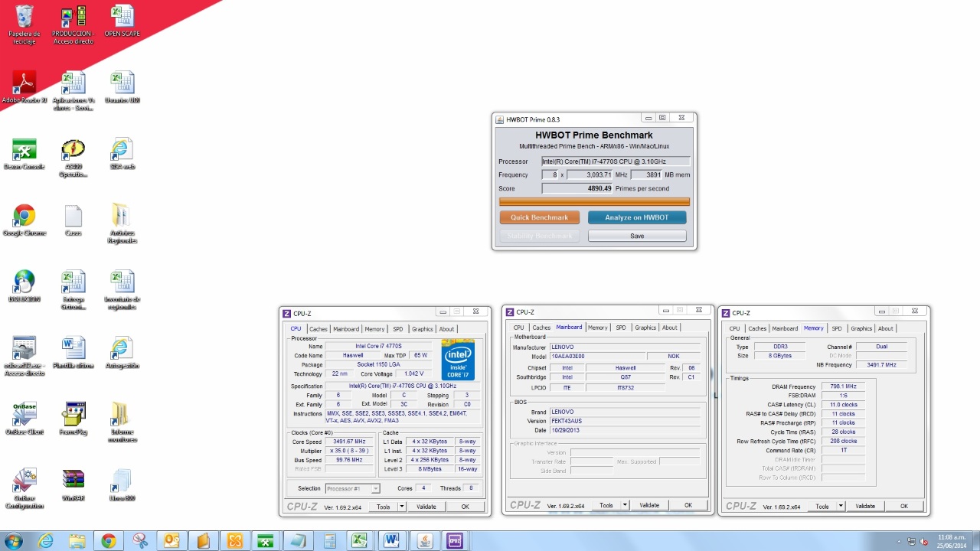Open the OPEN SCAPE Excel file

[x=122, y=21]
